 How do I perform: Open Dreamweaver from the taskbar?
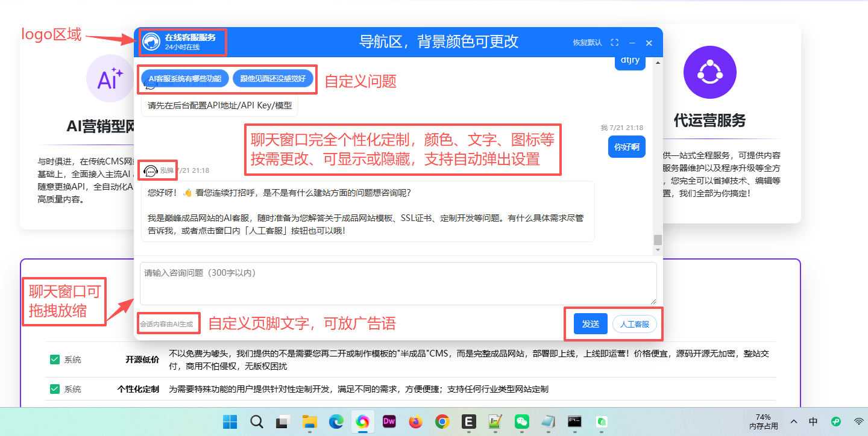click(x=389, y=422)
